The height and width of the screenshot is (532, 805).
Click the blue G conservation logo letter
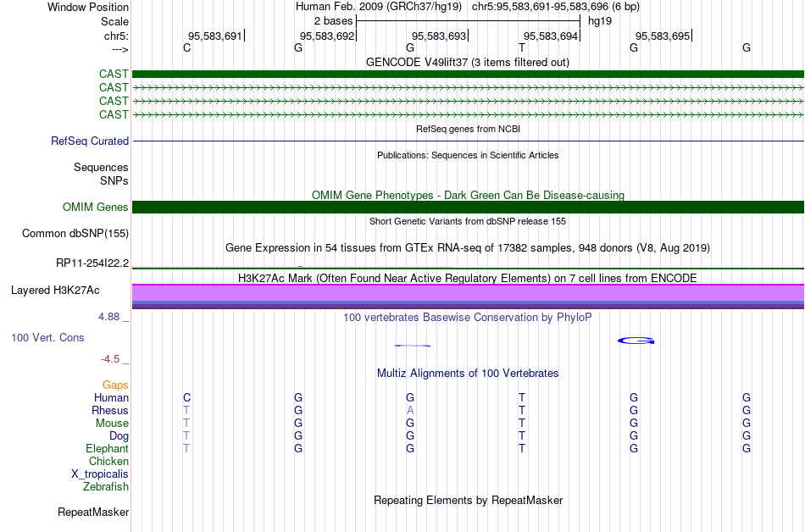click(636, 341)
